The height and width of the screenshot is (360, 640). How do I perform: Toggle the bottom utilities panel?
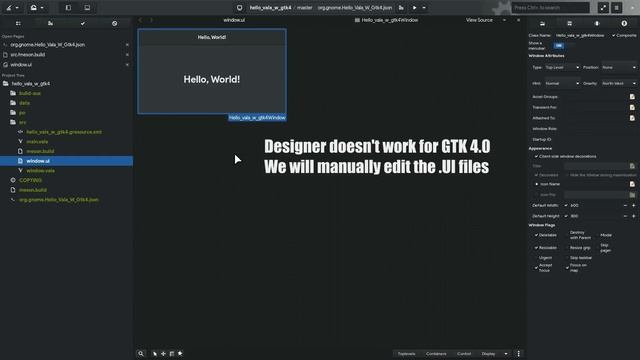pyautogui.click(x=87, y=7)
